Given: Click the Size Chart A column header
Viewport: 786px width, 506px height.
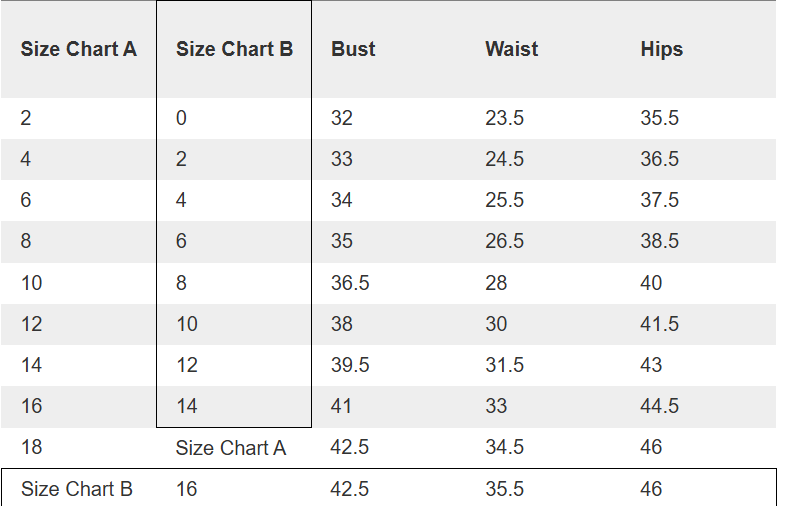Looking at the screenshot, I should (79, 49).
